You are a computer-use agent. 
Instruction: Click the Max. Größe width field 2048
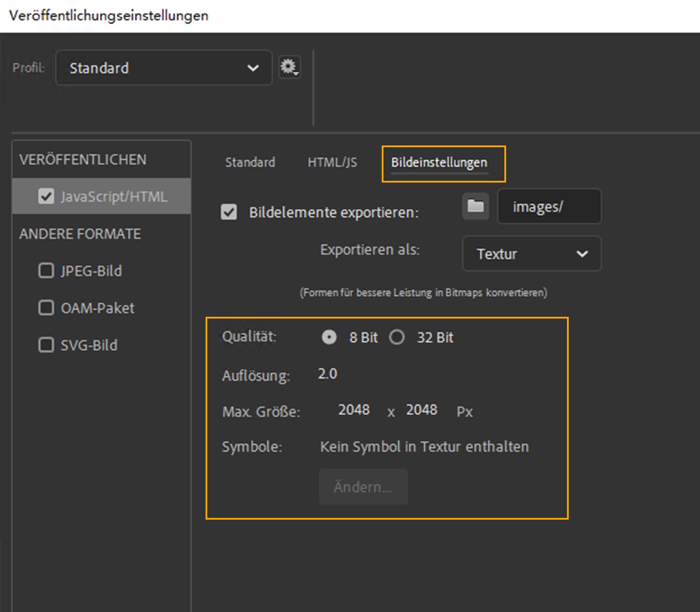pos(354,410)
